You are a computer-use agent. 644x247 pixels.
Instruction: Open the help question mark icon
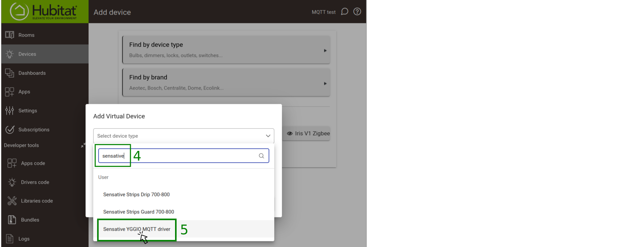(357, 12)
